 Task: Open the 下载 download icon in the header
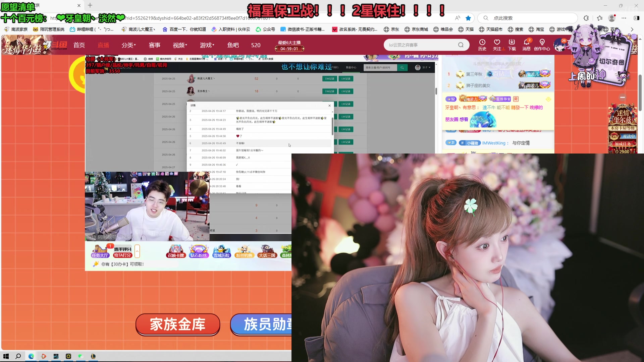click(512, 45)
